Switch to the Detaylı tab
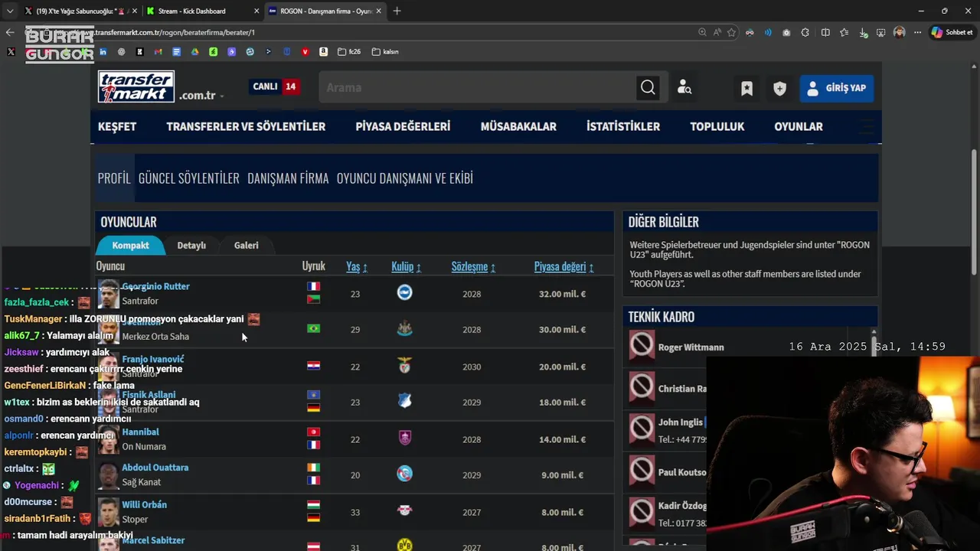The width and height of the screenshot is (980, 551). pyautogui.click(x=191, y=245)
